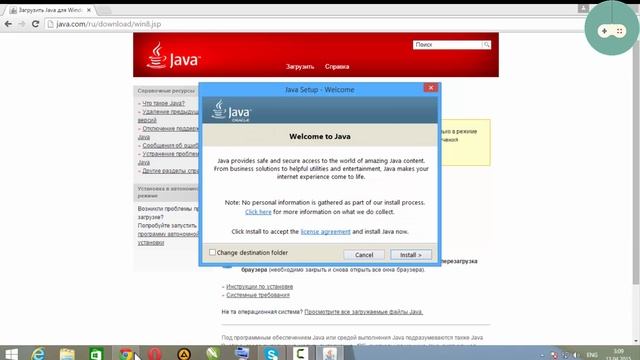
Task: Open Opera from taskbar
Action: pos(155,353)
